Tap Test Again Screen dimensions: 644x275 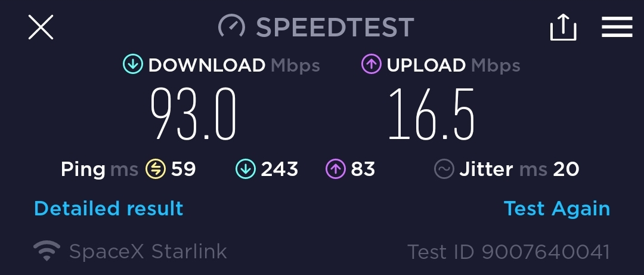557,209
